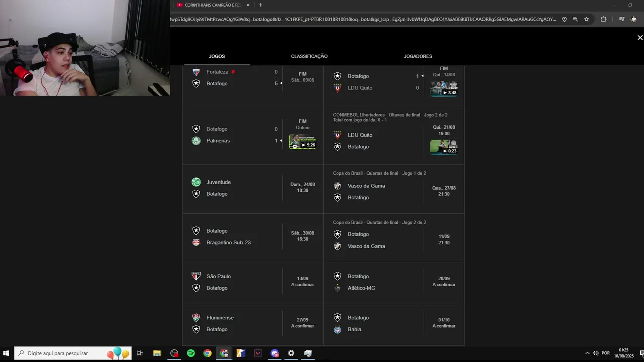Image resolution: width=644 pixels, height=362 pixels.
Task: Click the Fluminense team crest
Action: pyautogui.click(x=196, y=318)
